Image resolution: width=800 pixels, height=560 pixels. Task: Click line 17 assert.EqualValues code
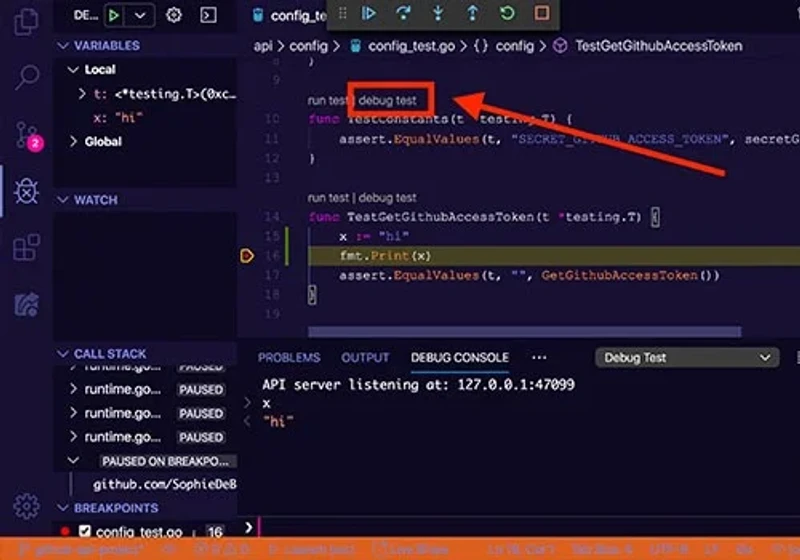[529, 275]
